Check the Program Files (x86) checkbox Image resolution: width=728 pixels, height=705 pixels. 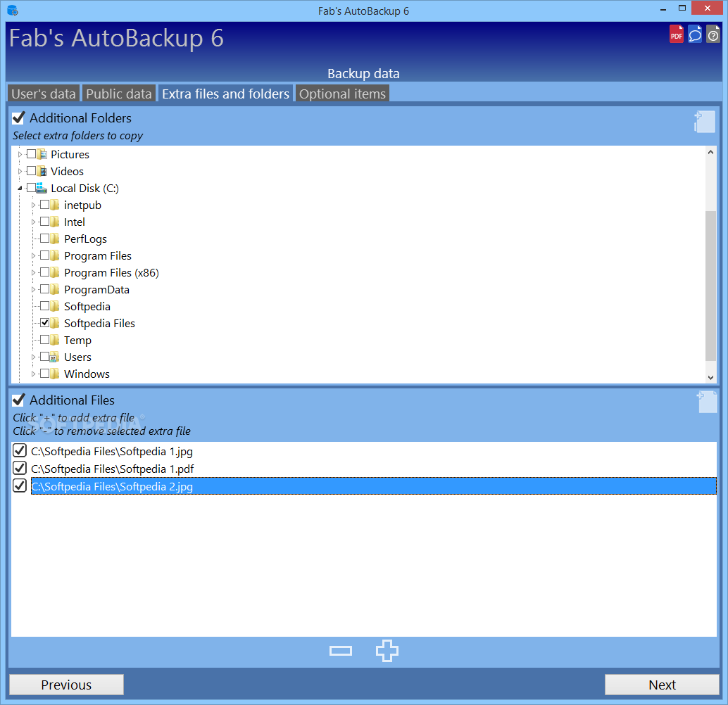44,272
